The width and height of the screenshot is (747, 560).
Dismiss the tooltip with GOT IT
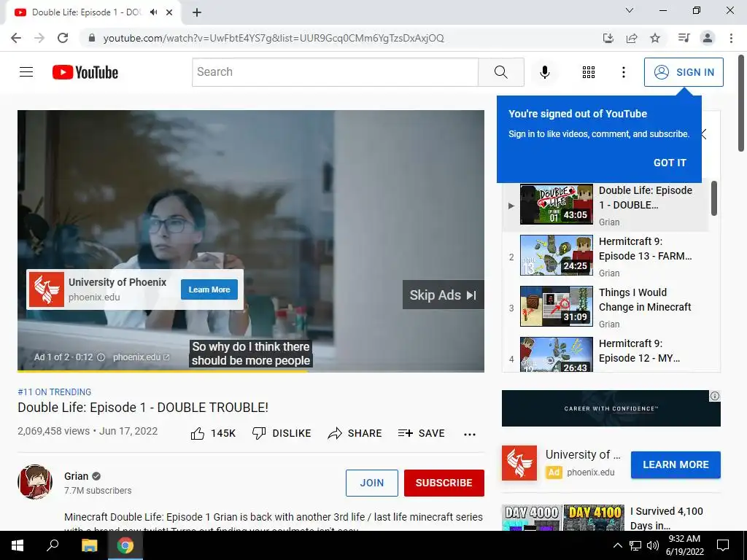tap(670, 163)
